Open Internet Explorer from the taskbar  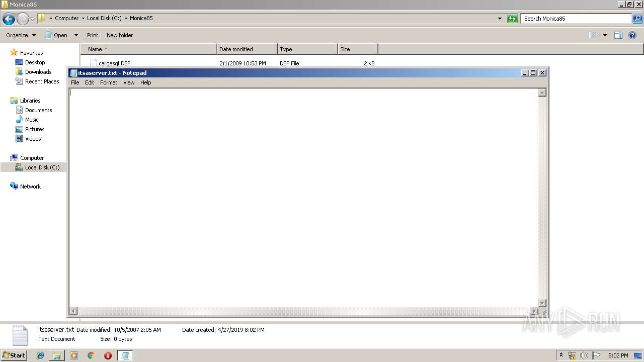40,355
